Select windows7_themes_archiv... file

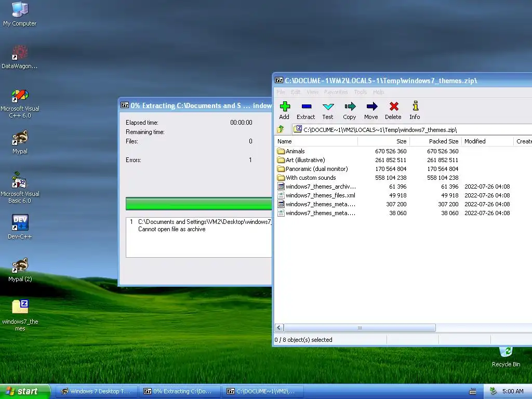point(316,187)
